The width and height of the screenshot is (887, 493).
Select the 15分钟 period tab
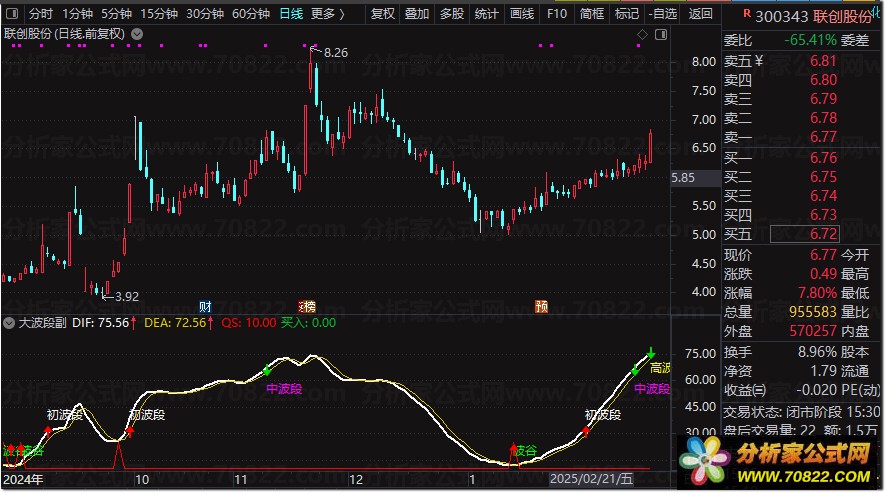(x=159, y=14)
